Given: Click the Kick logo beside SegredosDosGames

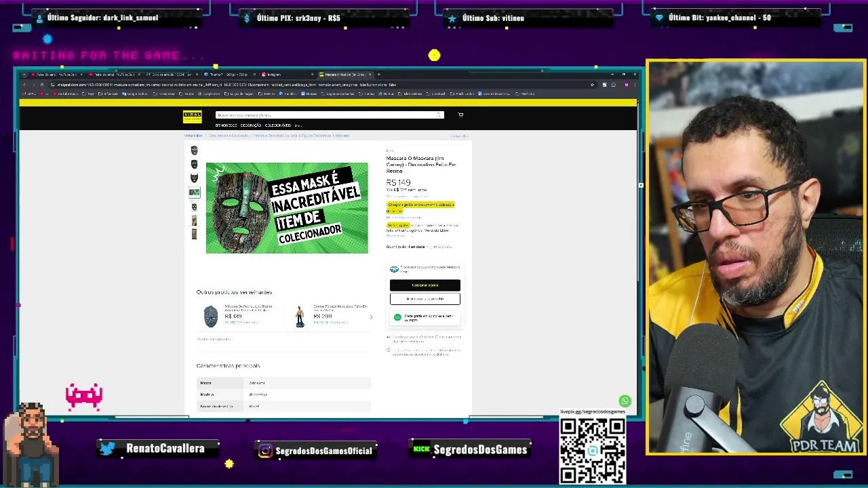Looking at the screenshot, I should tap(422, 449).
